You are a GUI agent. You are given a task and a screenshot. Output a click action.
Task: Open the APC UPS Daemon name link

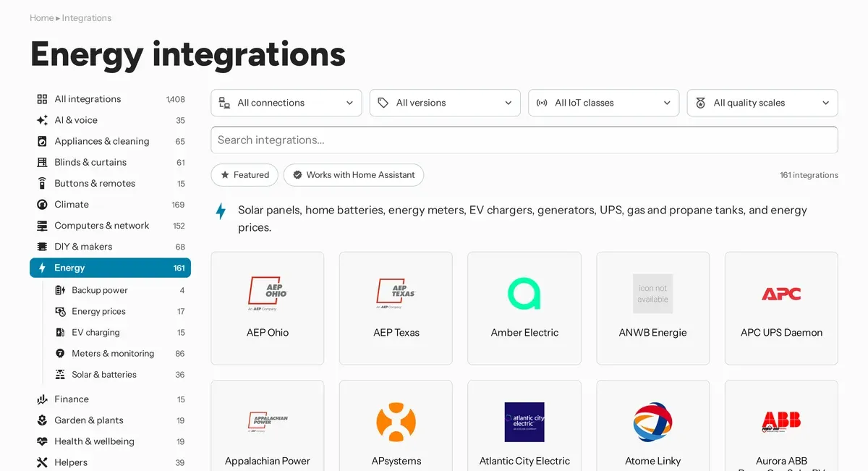(781, 333)
